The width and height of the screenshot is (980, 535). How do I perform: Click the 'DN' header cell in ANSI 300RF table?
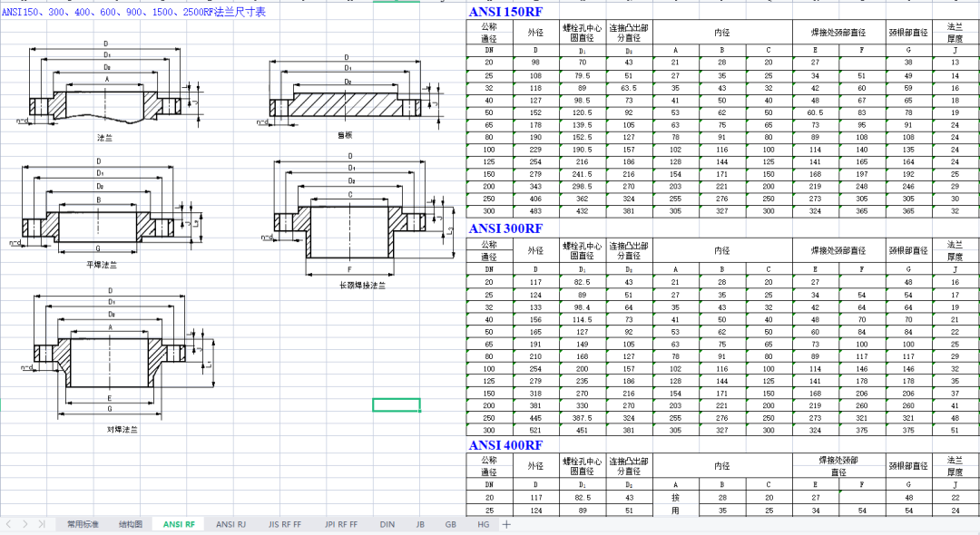coord(489,269)
